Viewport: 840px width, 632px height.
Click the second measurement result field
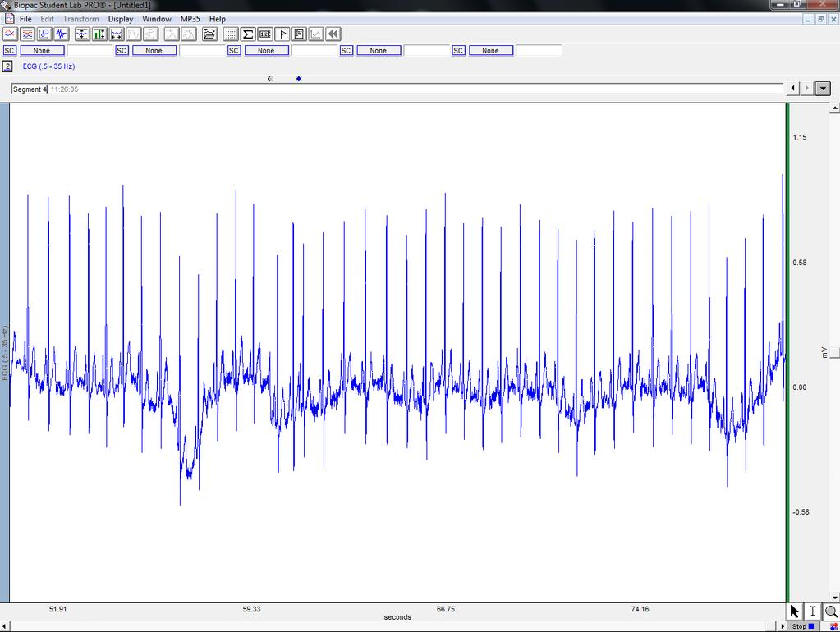(x=202, y=50)
